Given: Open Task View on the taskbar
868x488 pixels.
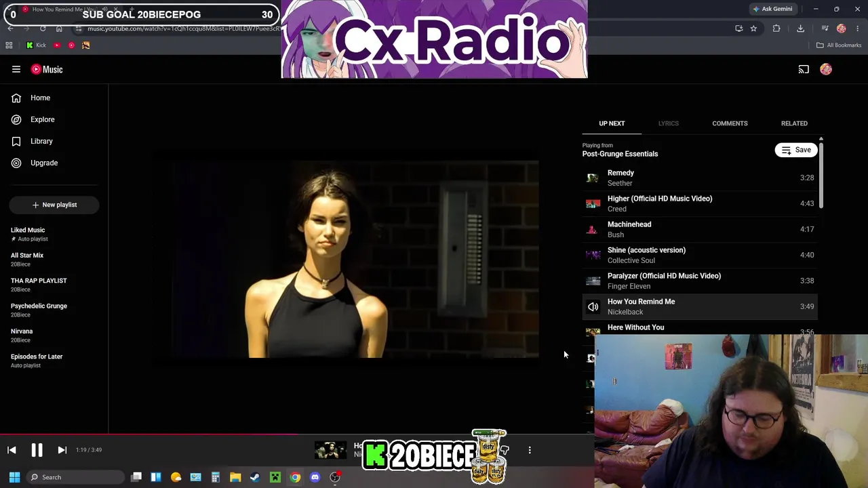Looking at the screenshot, I should click(x=136, y=477).
